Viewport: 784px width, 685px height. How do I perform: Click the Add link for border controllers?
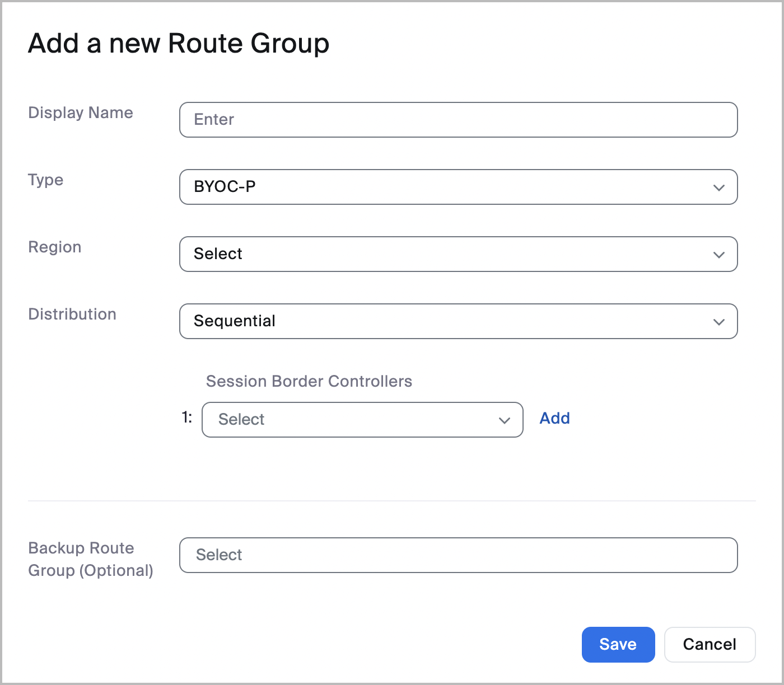[x=554, y=419]
